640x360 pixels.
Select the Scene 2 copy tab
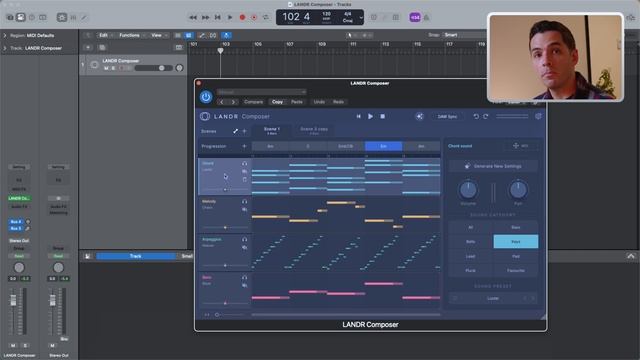tap(314, 131)
